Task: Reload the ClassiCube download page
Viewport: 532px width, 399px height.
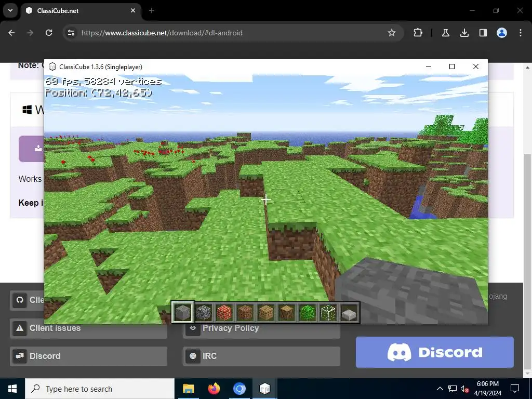Action: point(49,33)
